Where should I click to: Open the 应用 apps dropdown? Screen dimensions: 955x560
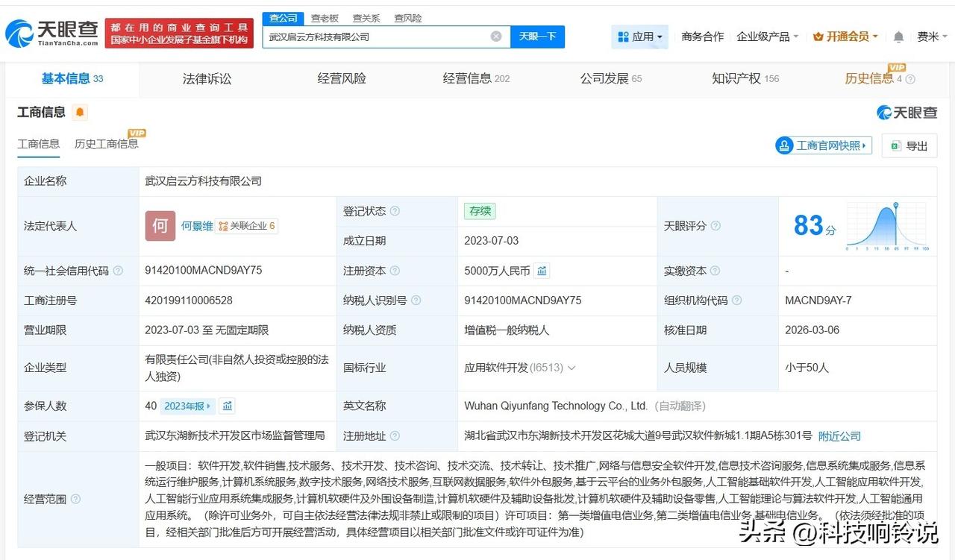coord(640,37)
